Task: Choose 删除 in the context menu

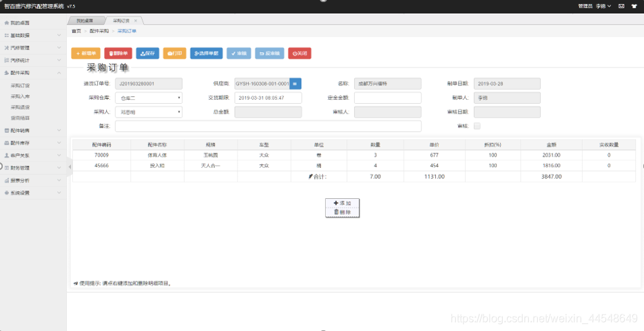Action: pyautogui.click(x=342, y=212)
